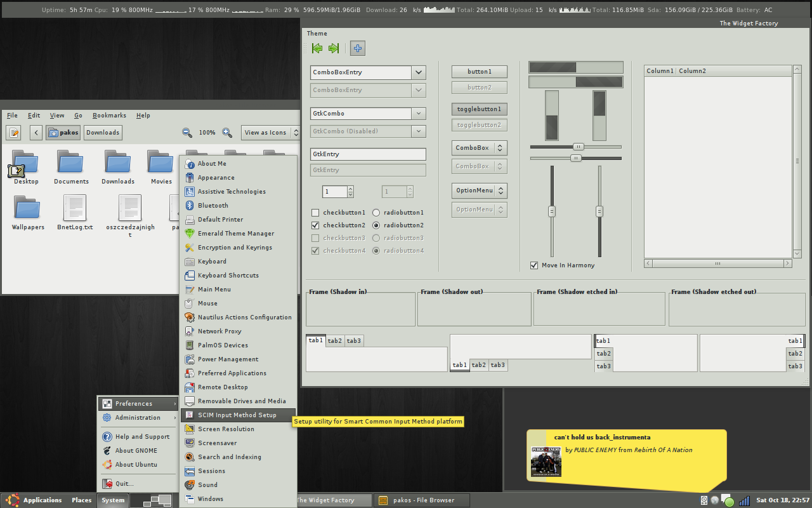
Task: Zoom in in the file browser
Action: pos(227,133)
